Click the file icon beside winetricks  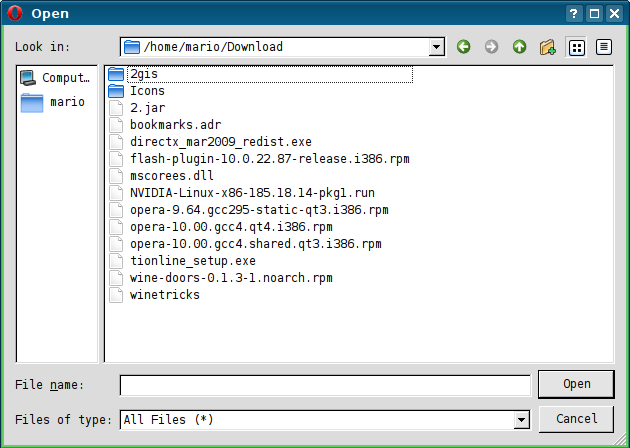click(x=116, y=295)
